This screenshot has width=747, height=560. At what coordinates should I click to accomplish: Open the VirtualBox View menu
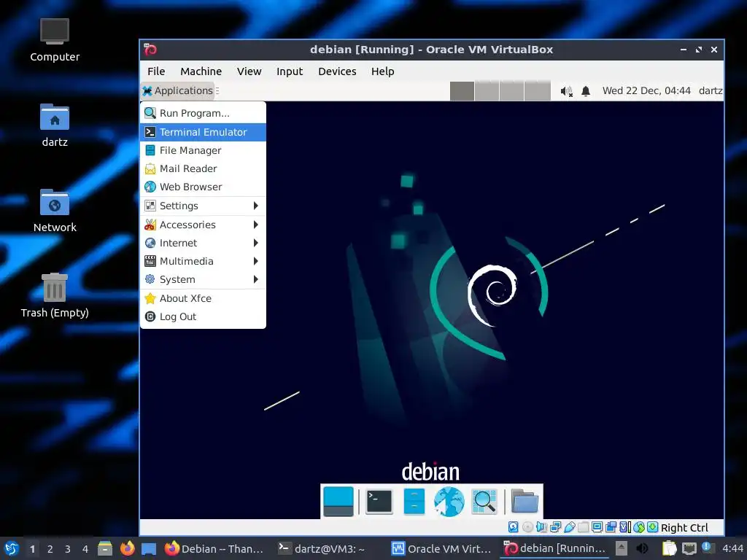pos(249,71)
